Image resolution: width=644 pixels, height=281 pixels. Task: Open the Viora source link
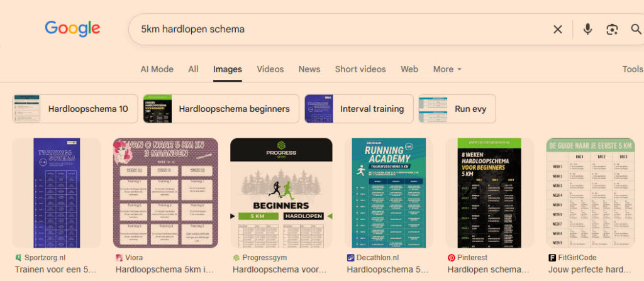point(135,258)
